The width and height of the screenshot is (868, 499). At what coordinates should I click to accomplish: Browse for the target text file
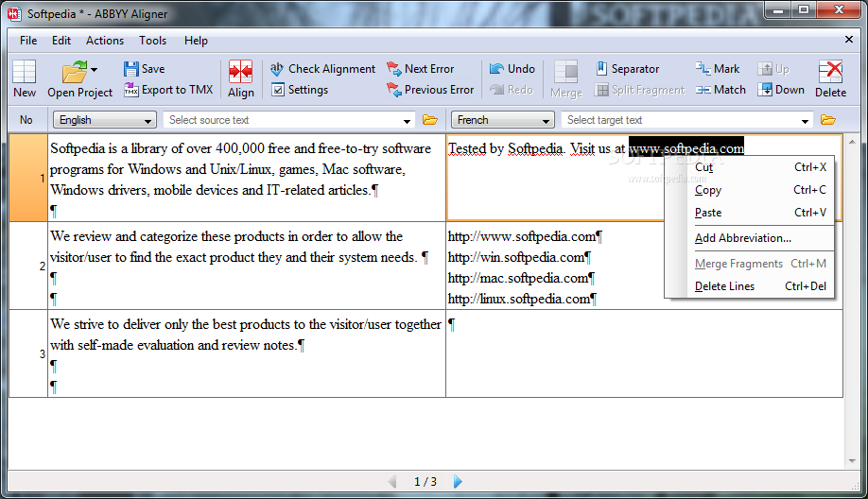(x=828, y=120)
